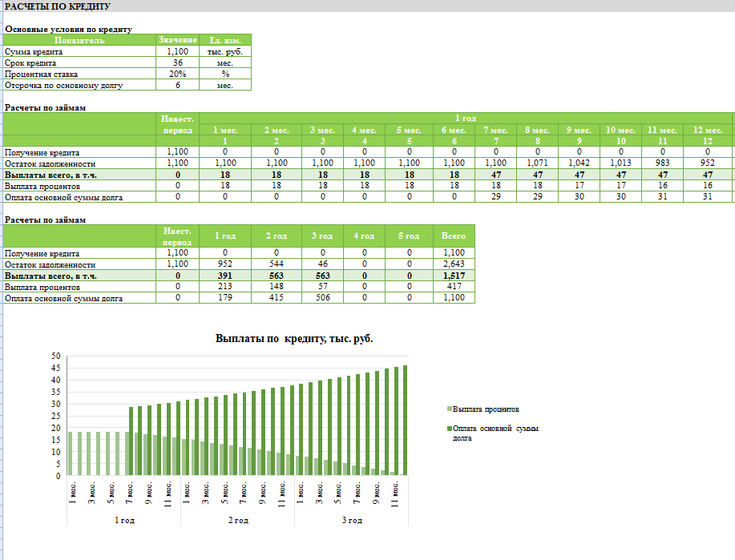The height and width of the screenshot is (560, 735).
Task: Select the 'Всего' column header
Action: (x=454, y=236)
